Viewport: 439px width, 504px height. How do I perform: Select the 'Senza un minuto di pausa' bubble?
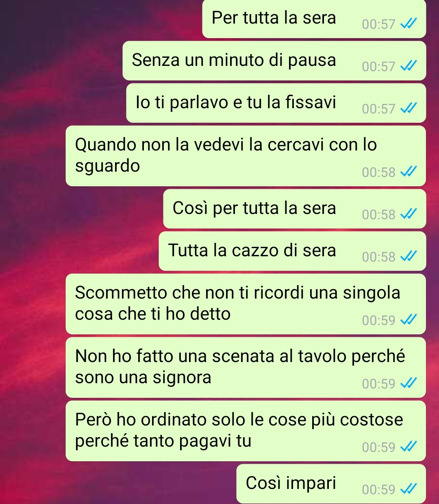tap(274, 61)
